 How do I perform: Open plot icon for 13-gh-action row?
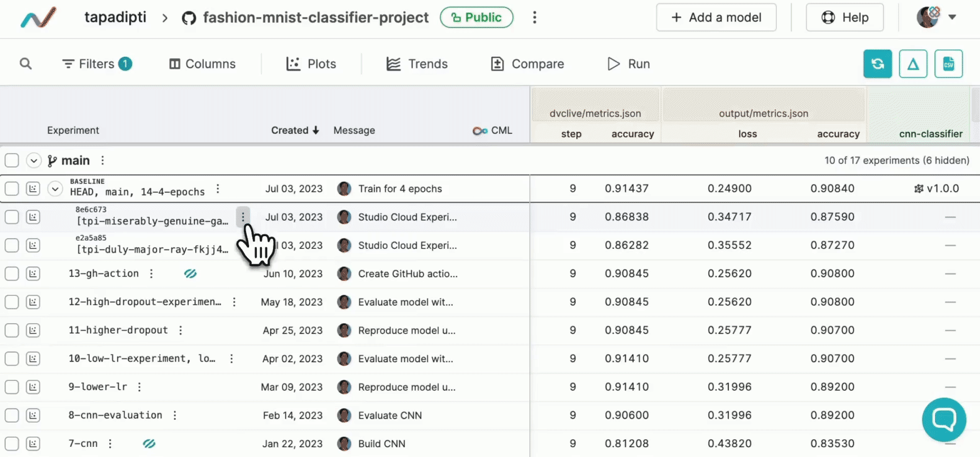click(33, 274)
